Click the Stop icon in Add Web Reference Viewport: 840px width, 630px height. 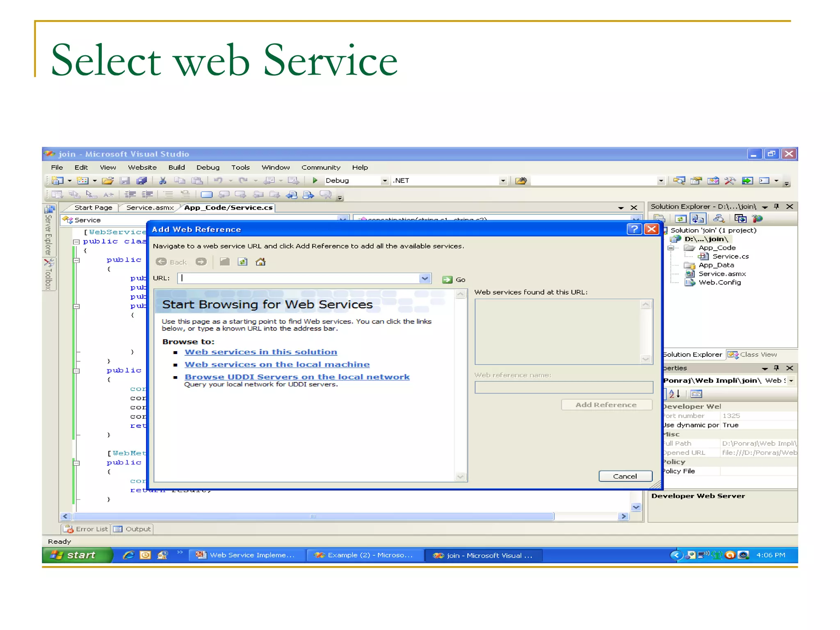tap(224, 262)
